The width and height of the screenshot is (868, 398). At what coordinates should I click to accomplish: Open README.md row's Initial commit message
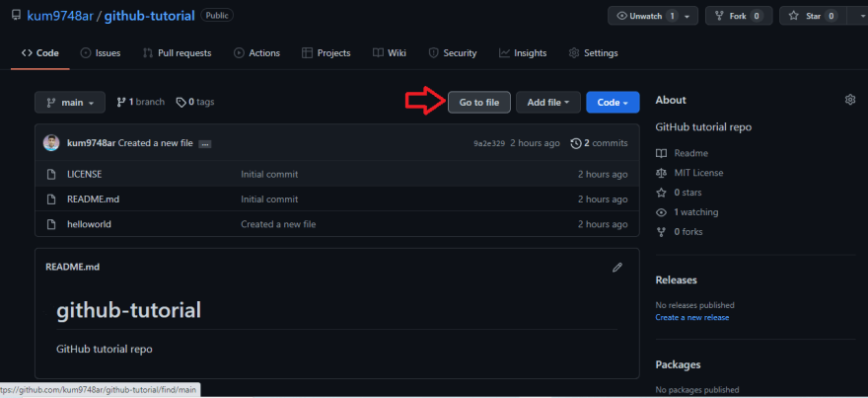269,199
